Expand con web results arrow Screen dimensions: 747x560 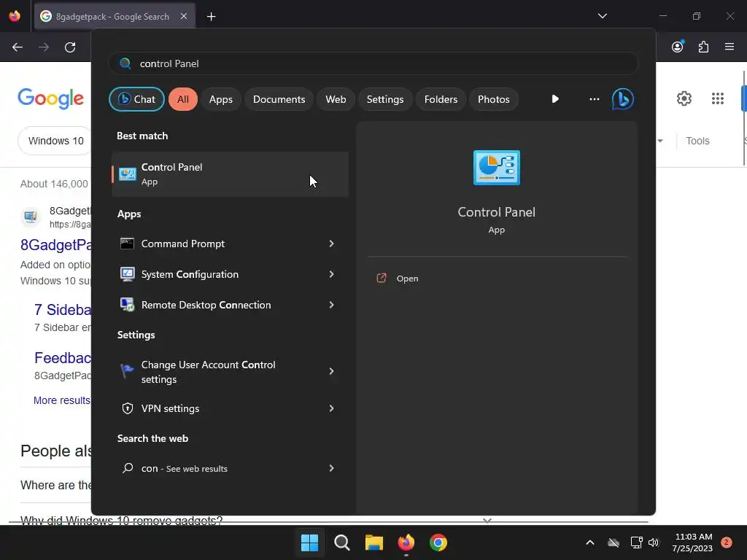pyautogui.click(x=332, y=468)
